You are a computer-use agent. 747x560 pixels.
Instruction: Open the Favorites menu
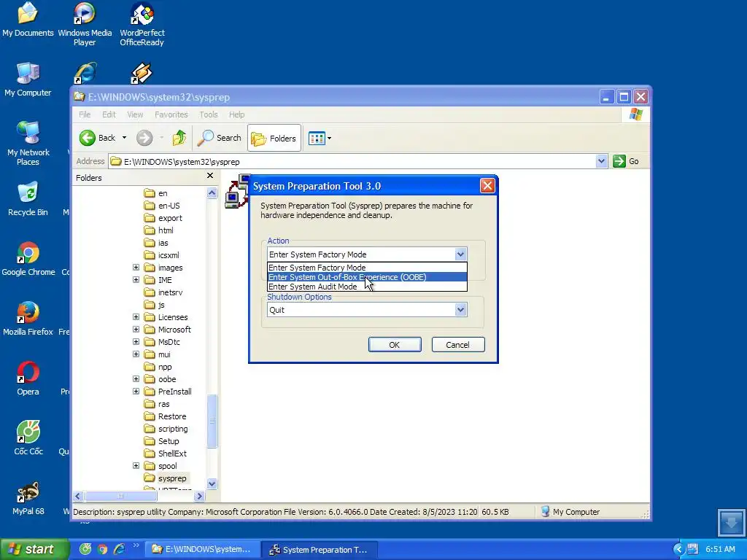pos(171,114)
